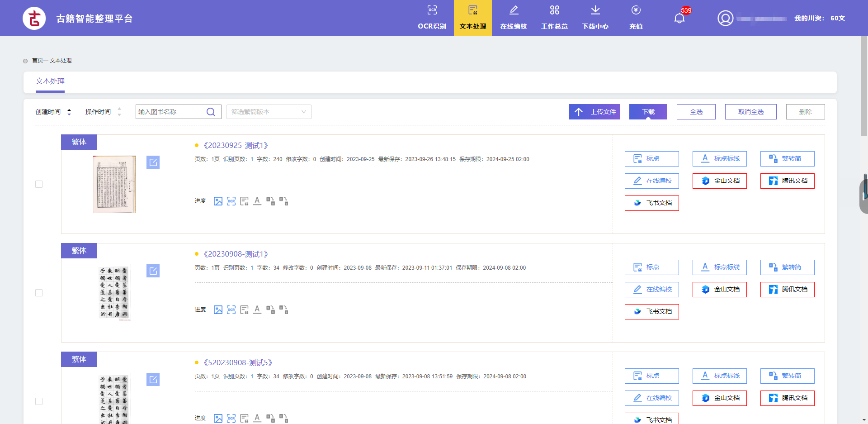Edit 20230908-测试1 via pencil icon
The width and height of the screenshot is (868, 424).
click(x=153, y=271)
